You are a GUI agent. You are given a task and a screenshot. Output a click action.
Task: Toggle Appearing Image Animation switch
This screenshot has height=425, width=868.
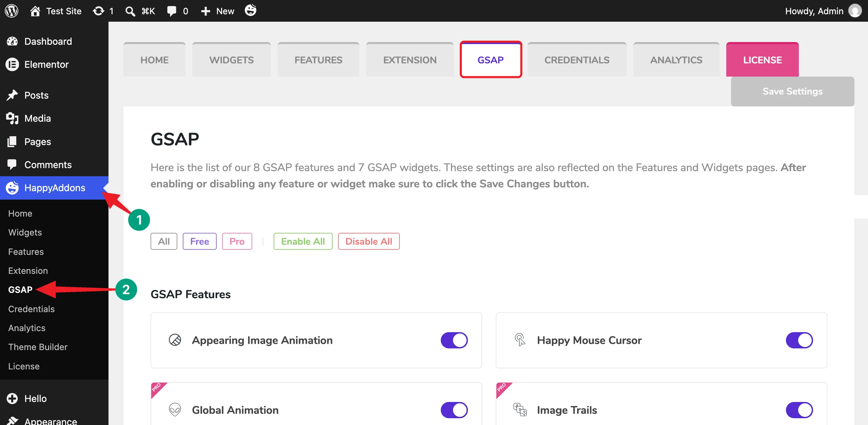pyautogui.click(x=454, y=340)
